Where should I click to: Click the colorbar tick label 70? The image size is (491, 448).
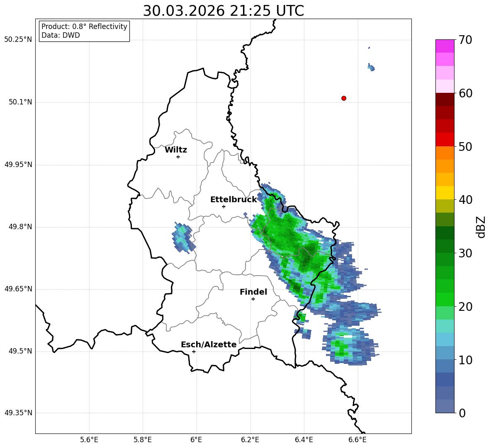click(x=465, y=40)
